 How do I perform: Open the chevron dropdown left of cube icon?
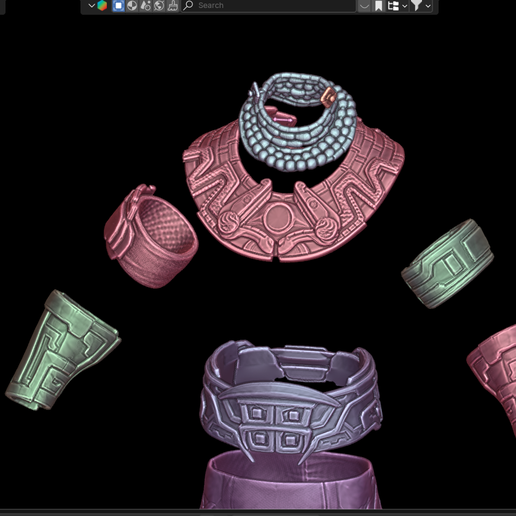coord(91,6)
